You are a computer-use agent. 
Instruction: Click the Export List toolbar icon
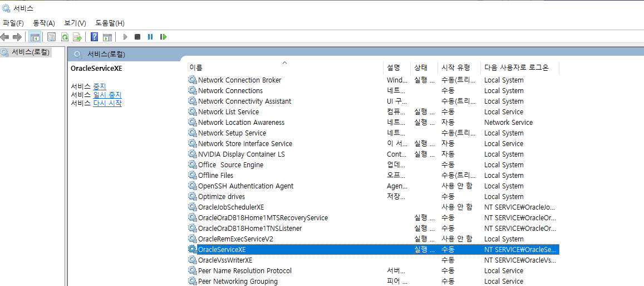coord(77,37)
